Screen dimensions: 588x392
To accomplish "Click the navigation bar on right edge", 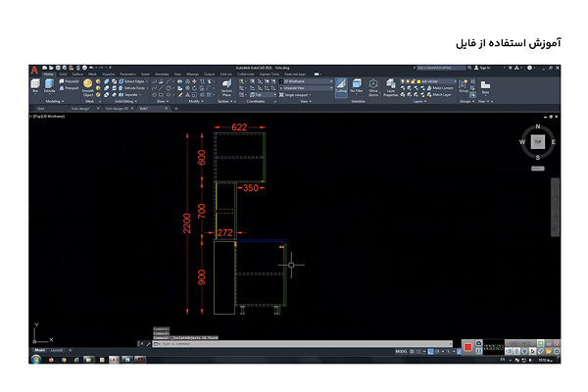I will pyautogui.click(x=555, y=208).
